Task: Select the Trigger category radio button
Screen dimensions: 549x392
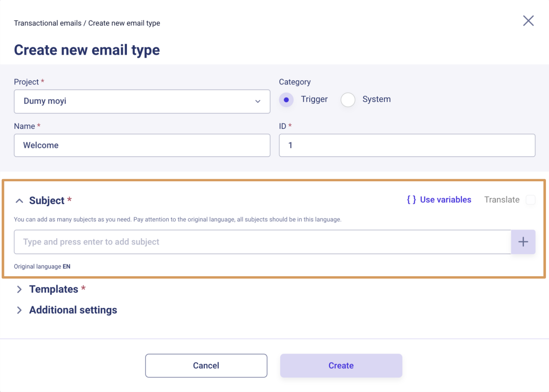Action: point(286,100)
